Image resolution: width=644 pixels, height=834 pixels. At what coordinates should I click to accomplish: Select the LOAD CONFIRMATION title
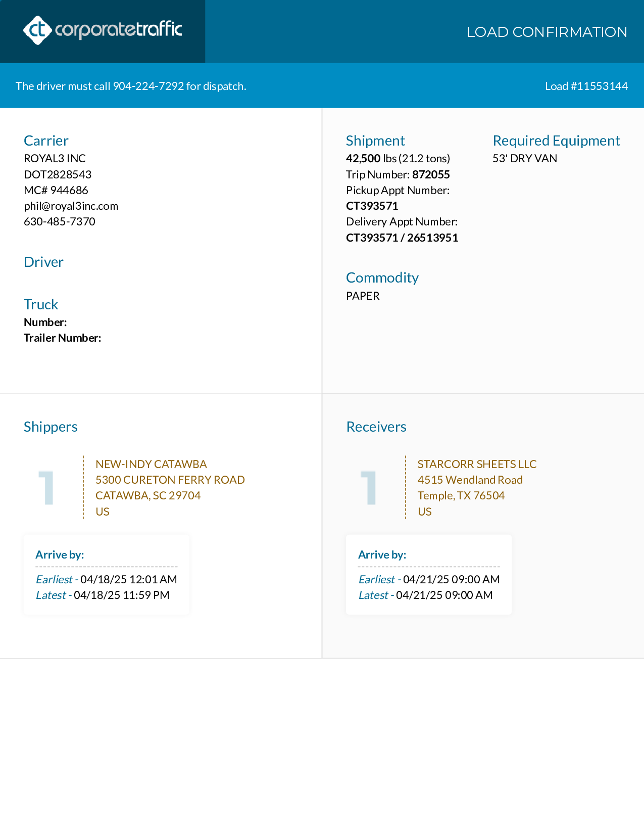click(547, 32)
